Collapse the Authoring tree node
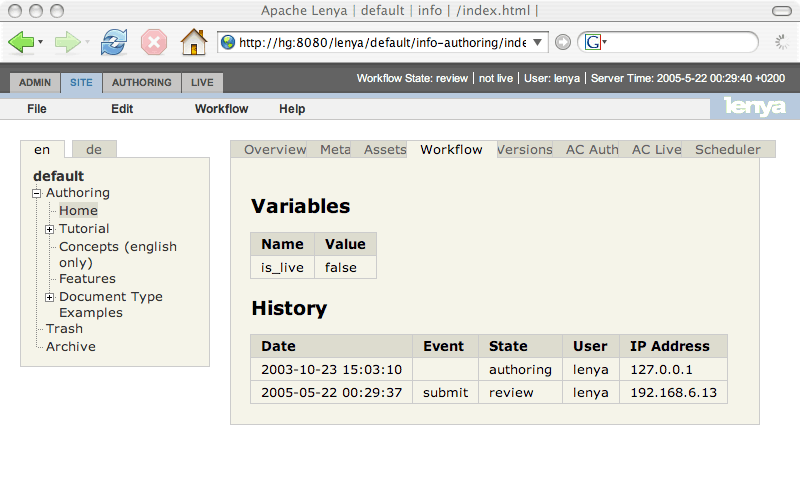This screenshot has width=800, height=486. [x=37, y=193]
